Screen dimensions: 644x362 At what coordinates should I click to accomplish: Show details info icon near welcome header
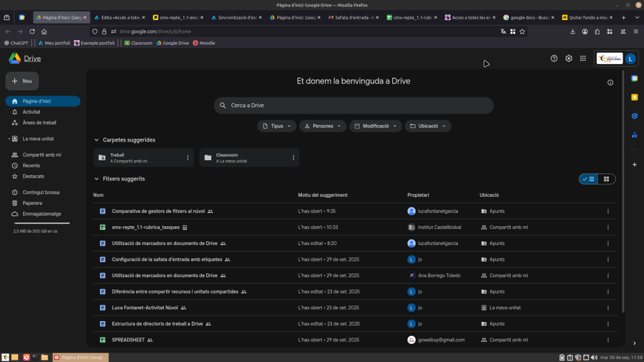[x=610, y=82]
